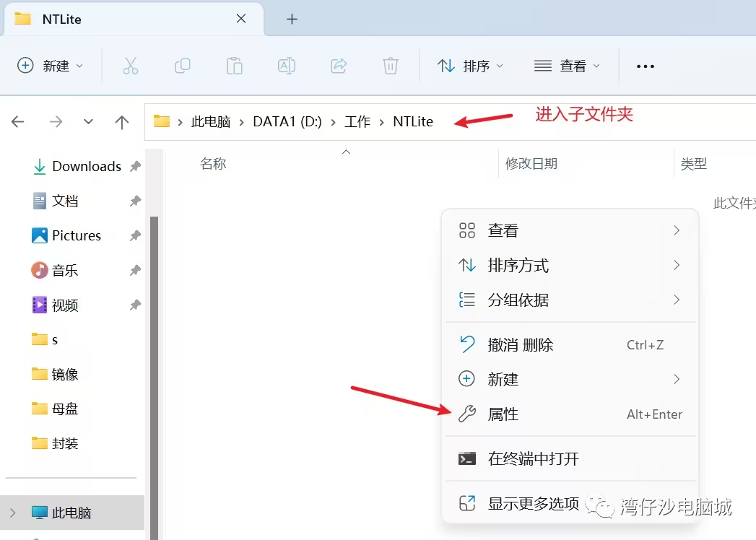Click the Share icon in the toolbar
The height and width of the screenshot is (540, 756).
click(x=338, y=66)
